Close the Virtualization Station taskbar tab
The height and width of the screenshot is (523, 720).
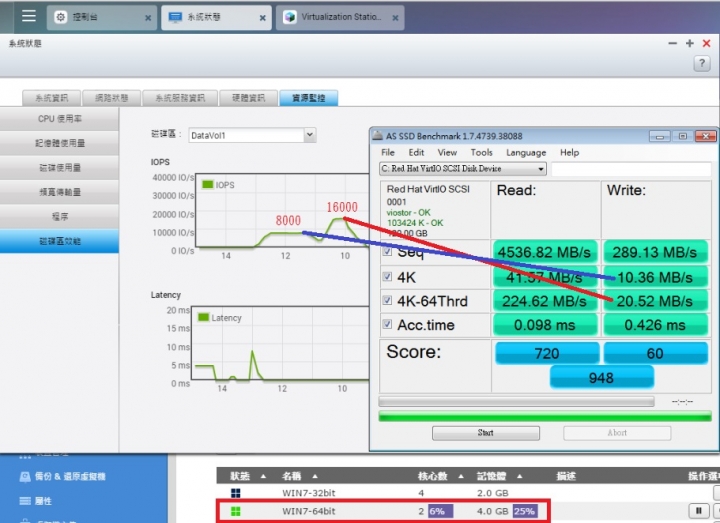pyautogui.click(x=395, y=18)
